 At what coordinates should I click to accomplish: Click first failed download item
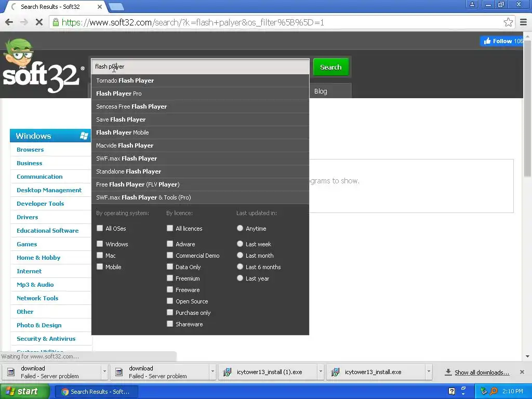(51, 372)
